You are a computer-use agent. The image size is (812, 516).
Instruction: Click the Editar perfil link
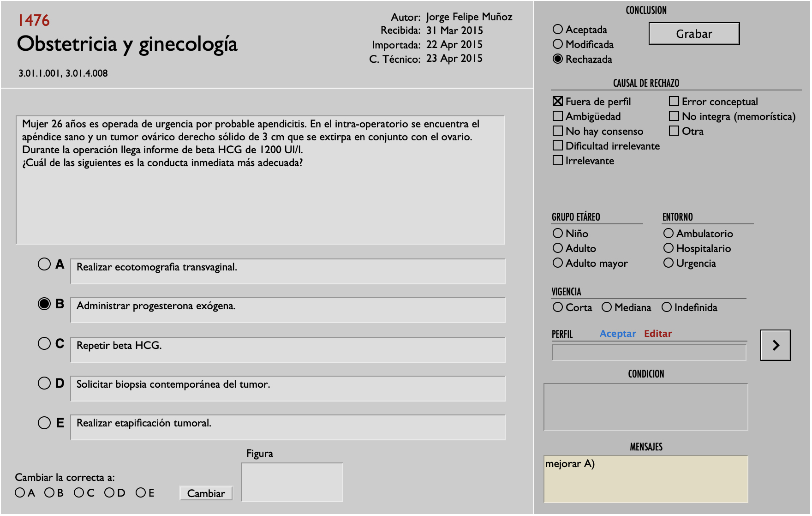click(x=657, y=334)
